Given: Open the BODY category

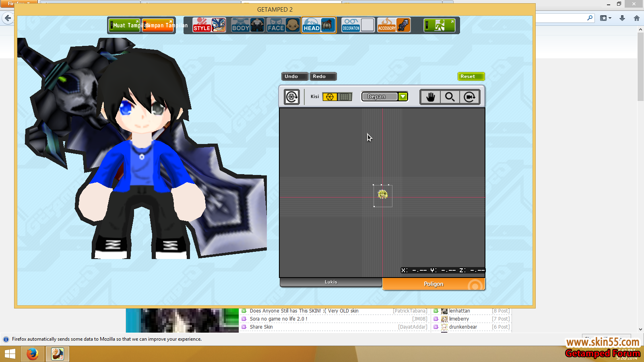Looking at the screenshot, I should [x=240, y=25].
